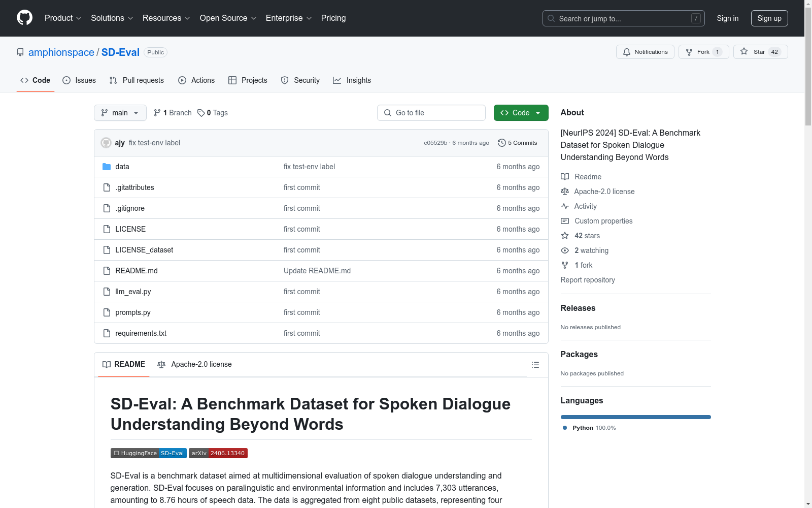Click the data folder icon

pos(107,167)
